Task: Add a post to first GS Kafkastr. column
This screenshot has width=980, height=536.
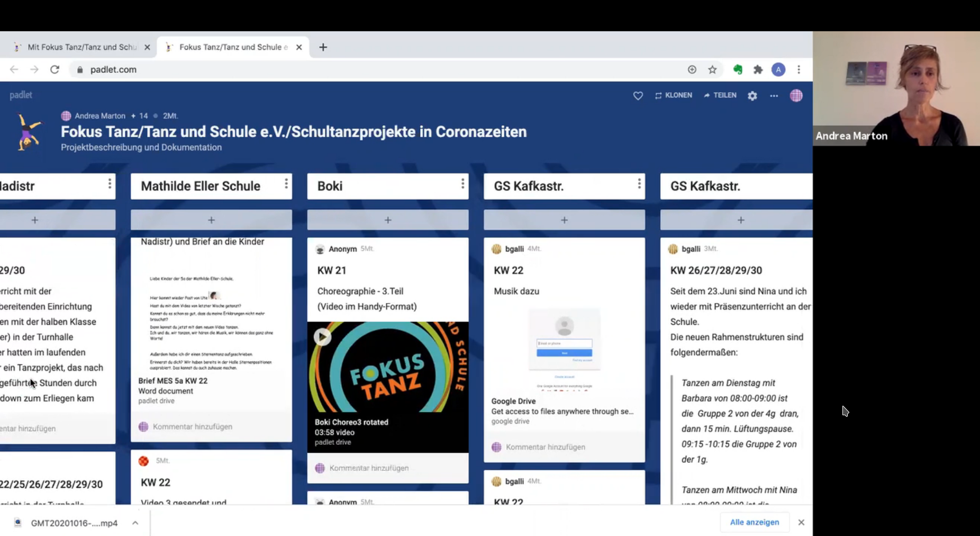Action: click(x=564, y=220)
